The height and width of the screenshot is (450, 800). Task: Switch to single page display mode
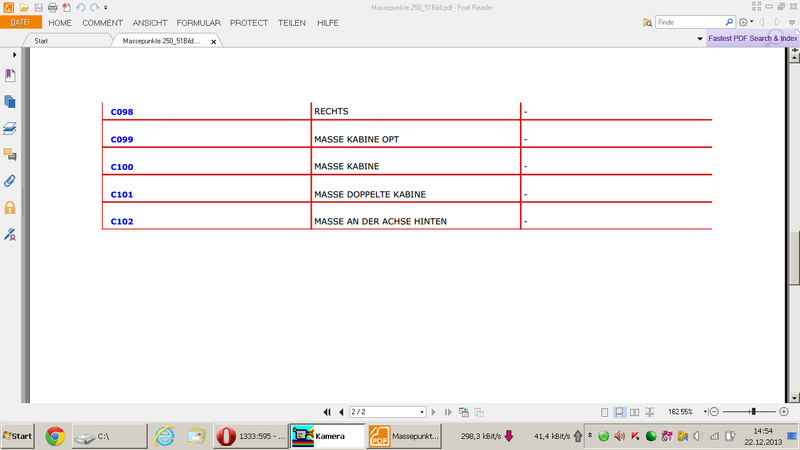pos(605,412)
